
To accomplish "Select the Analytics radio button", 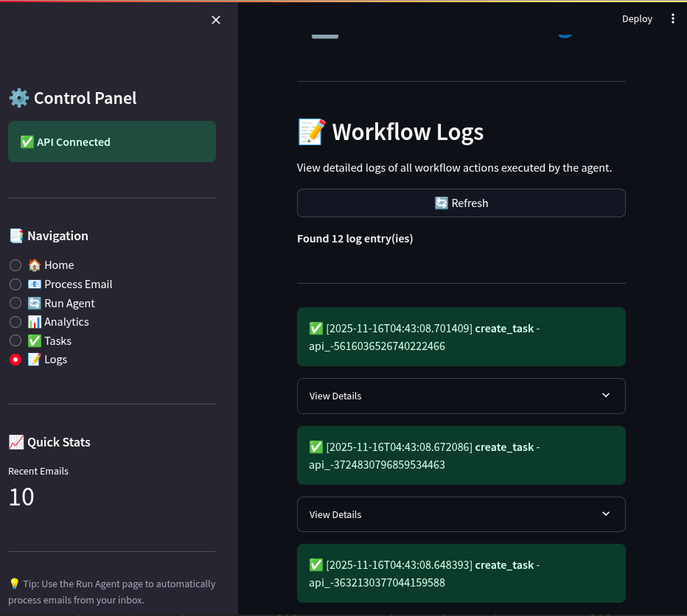I will (x=15, y=321).
